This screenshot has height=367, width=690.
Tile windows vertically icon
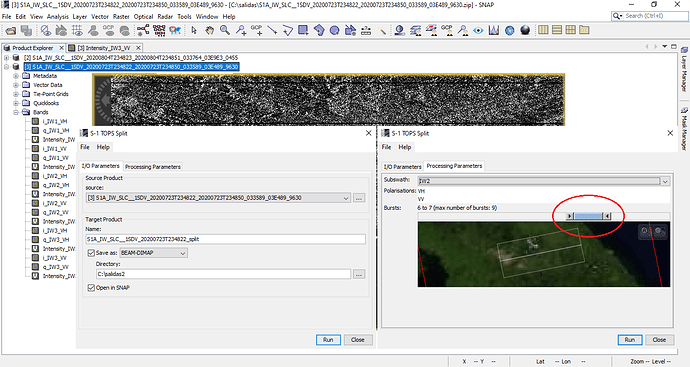click(543, 30)
